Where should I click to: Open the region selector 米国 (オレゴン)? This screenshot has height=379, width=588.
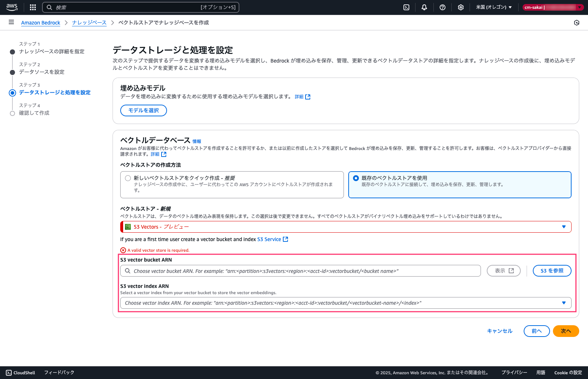tap(494, 7)
